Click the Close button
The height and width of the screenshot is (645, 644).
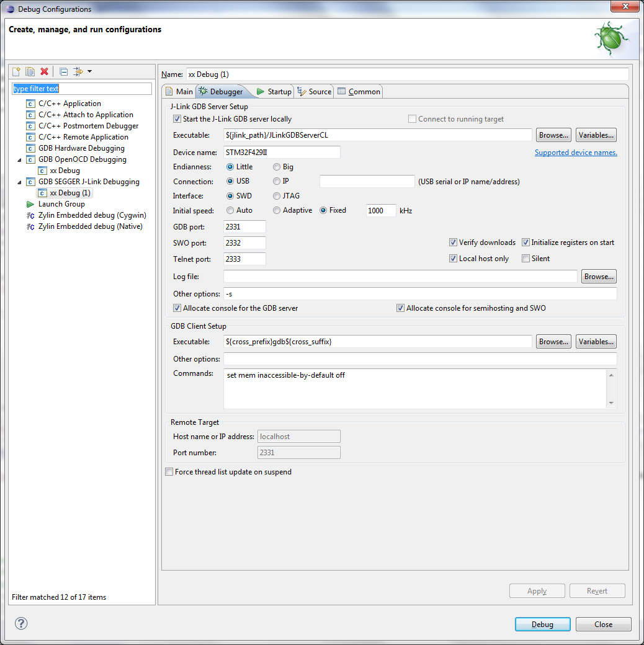click(x=603, y=625)
